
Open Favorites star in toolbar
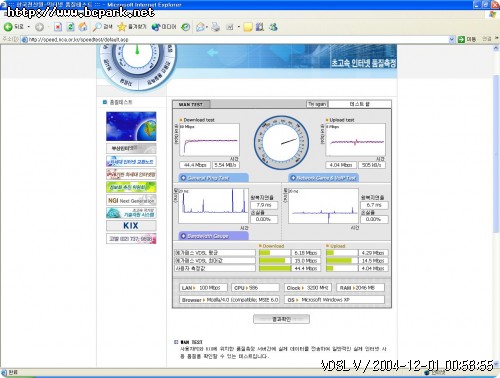132,27
